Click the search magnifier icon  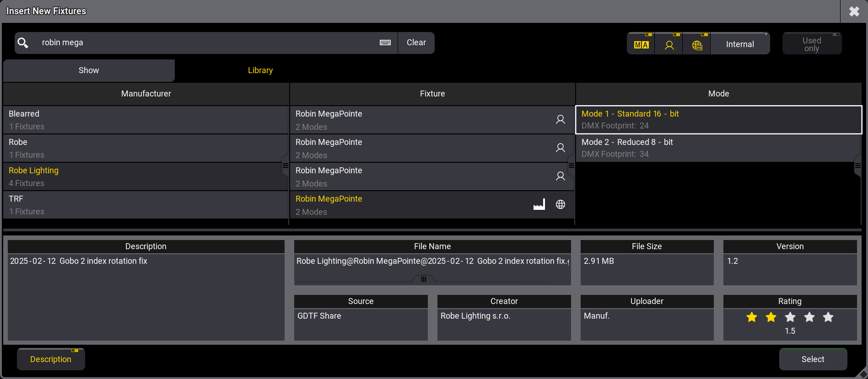coord(23,43)
